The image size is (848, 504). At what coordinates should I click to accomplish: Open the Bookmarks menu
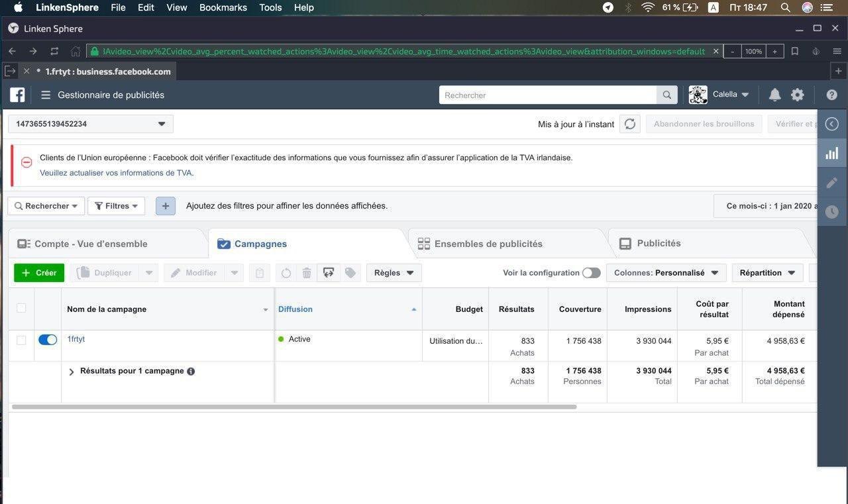point(223,7)
